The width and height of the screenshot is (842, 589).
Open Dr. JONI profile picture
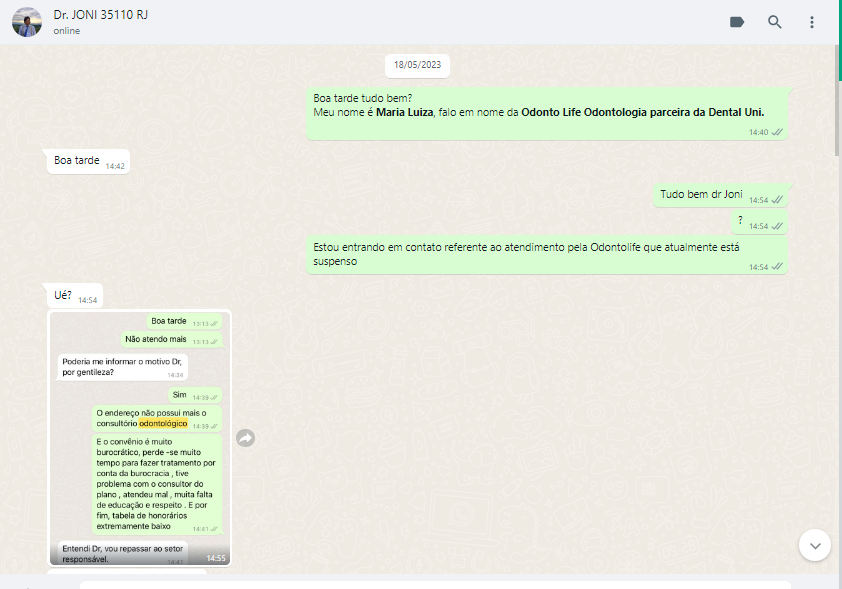tap(27, 22)
